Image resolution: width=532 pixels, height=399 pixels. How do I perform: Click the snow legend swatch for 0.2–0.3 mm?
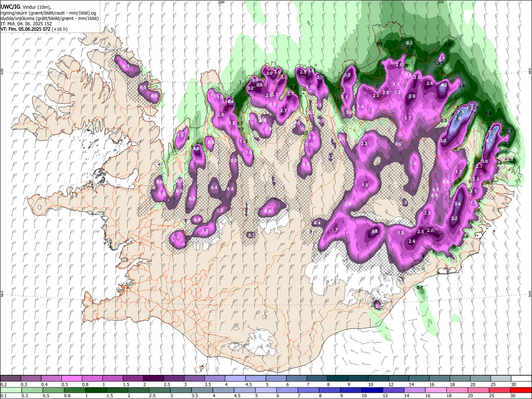click(x=10, y=379)
